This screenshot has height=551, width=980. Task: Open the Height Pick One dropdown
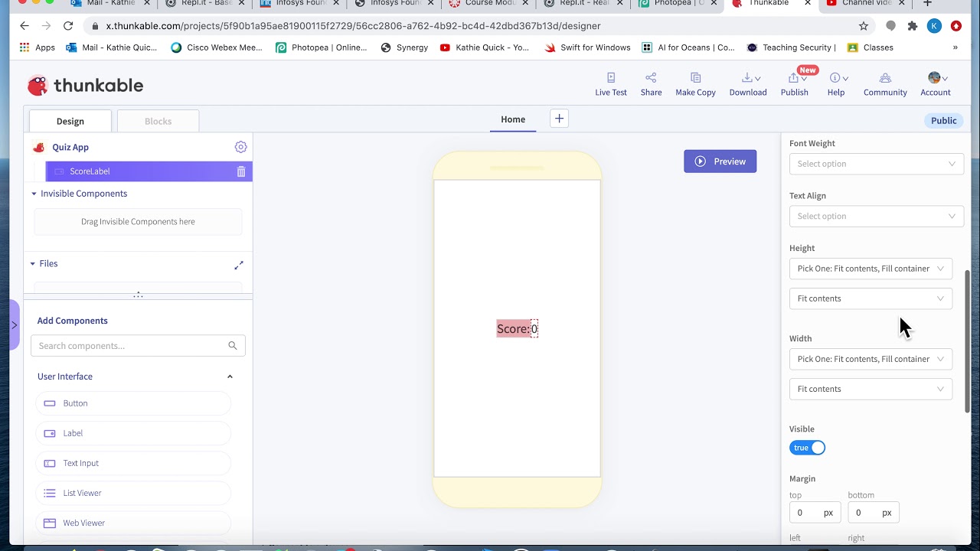point(871,269)
